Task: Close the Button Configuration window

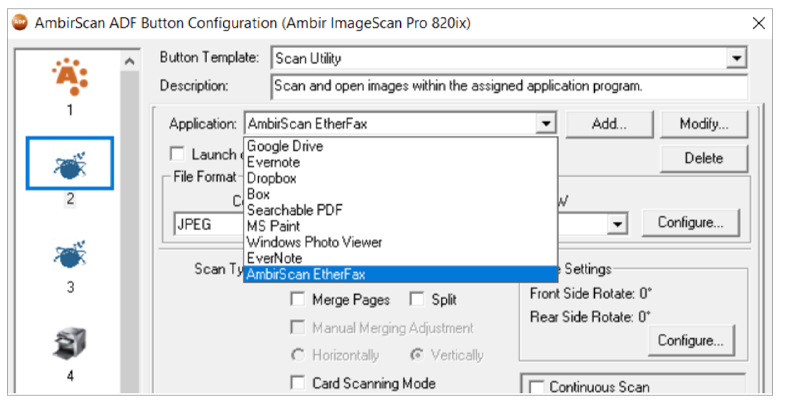Action: point(758,23)
